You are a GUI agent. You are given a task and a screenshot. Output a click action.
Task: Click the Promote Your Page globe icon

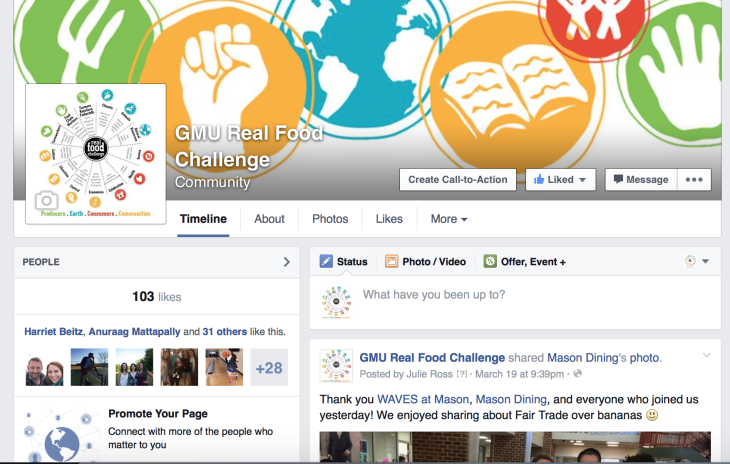61,444
